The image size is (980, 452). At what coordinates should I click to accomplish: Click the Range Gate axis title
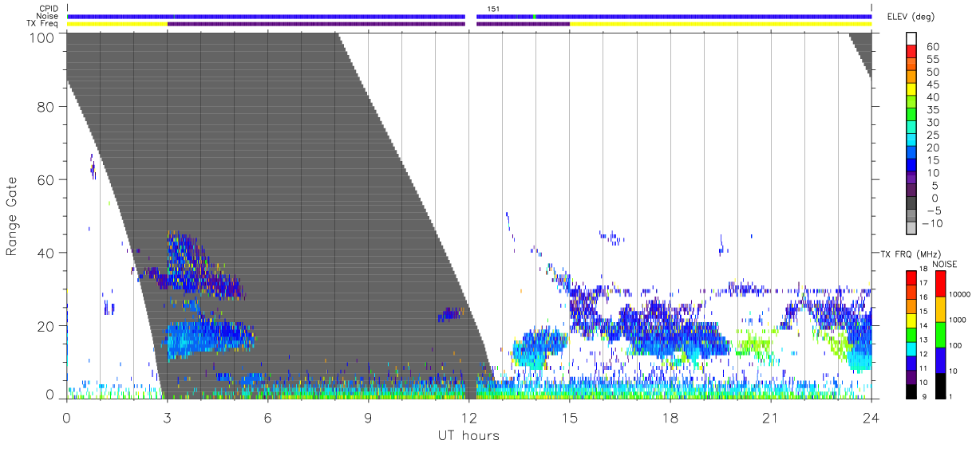click(x=11, y=217)
